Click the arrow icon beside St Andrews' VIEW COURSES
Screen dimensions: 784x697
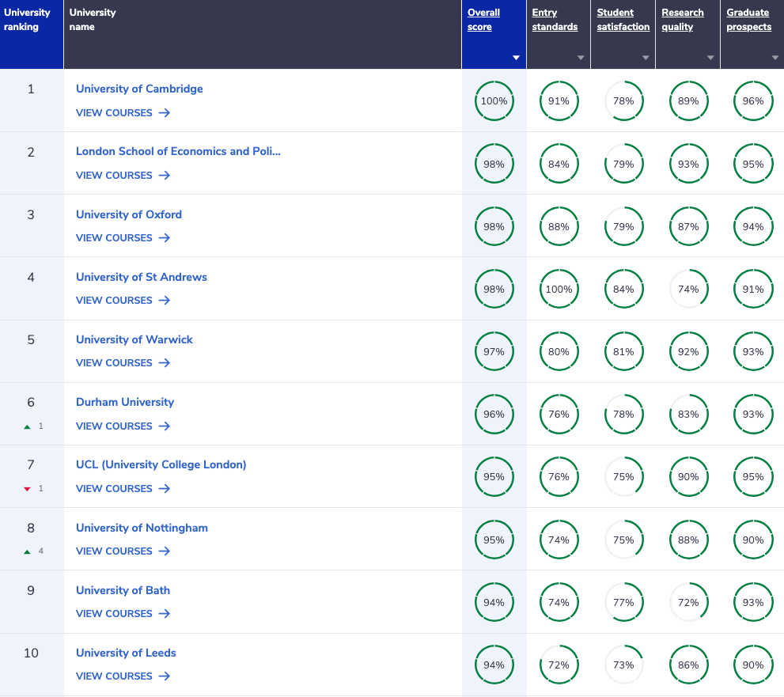pyautogui.click(x=165, y=301)
